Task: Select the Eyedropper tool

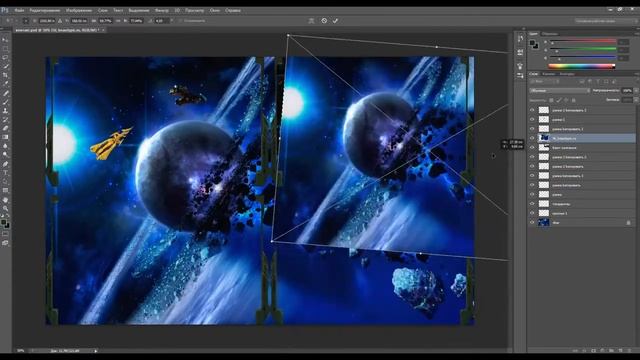Action: click(x=5, y=84)
